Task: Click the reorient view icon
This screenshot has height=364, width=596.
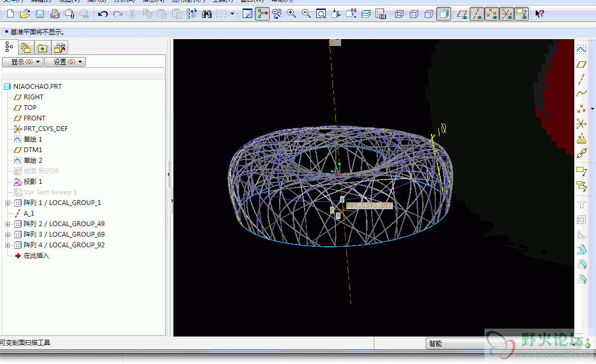Action: (336, 14)
